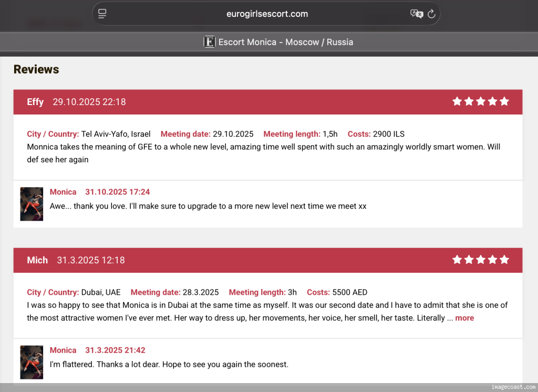The height and width of the screenshot is (392, 538).
Task: Expand Mich's review with the more link
Action: click(464, 318)
